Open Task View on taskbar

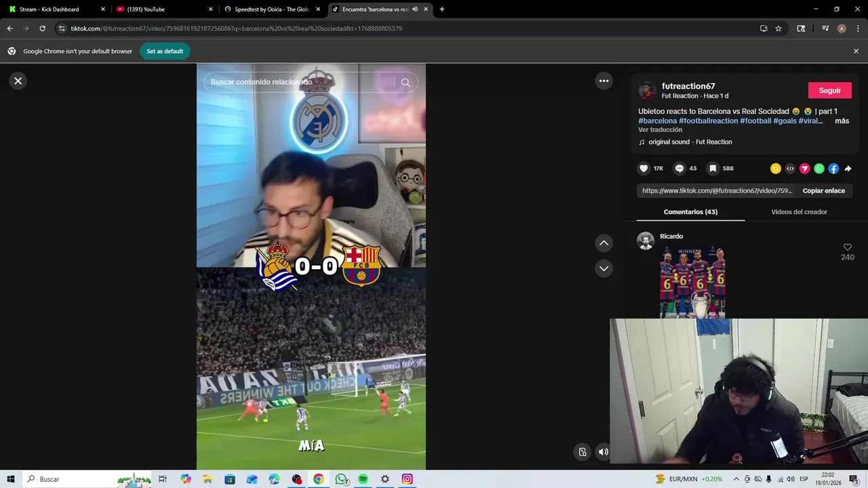[163, 479]
